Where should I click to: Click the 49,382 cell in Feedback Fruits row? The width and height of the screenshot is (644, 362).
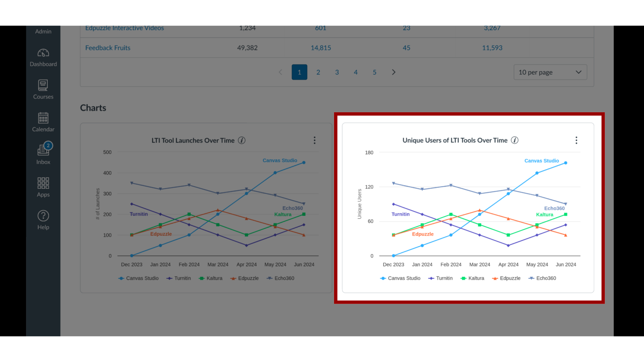click(247, 48)
